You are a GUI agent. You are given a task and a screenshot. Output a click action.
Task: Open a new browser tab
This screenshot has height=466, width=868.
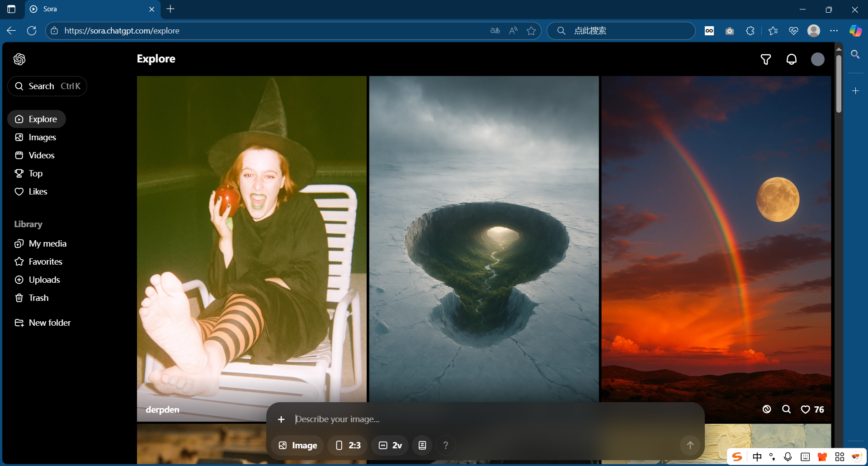(170, 9)
